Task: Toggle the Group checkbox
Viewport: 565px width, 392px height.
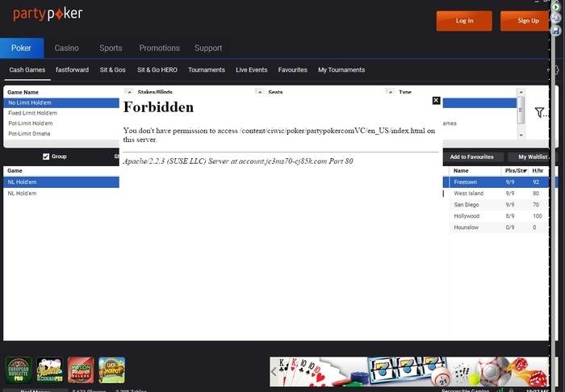Action: [46, 156]
